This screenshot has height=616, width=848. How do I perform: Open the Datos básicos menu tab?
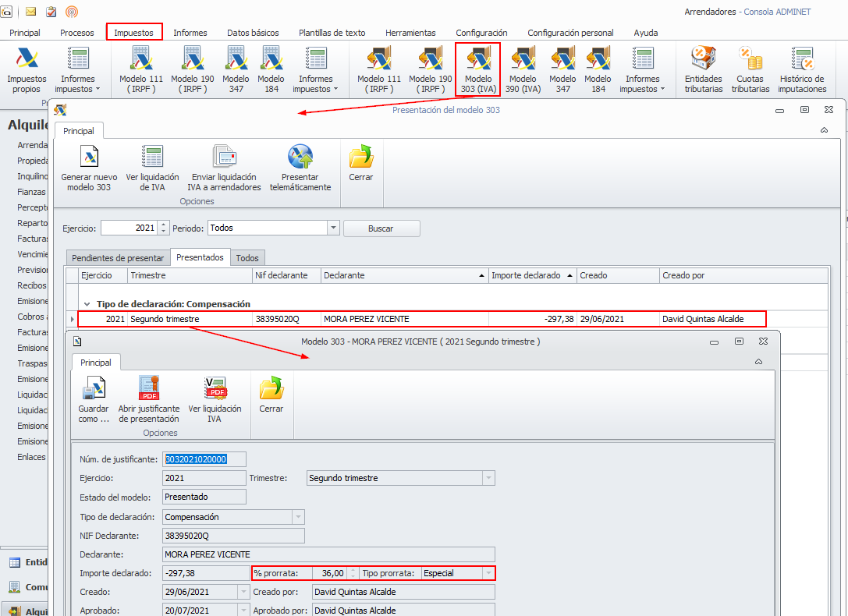point(253,33)
